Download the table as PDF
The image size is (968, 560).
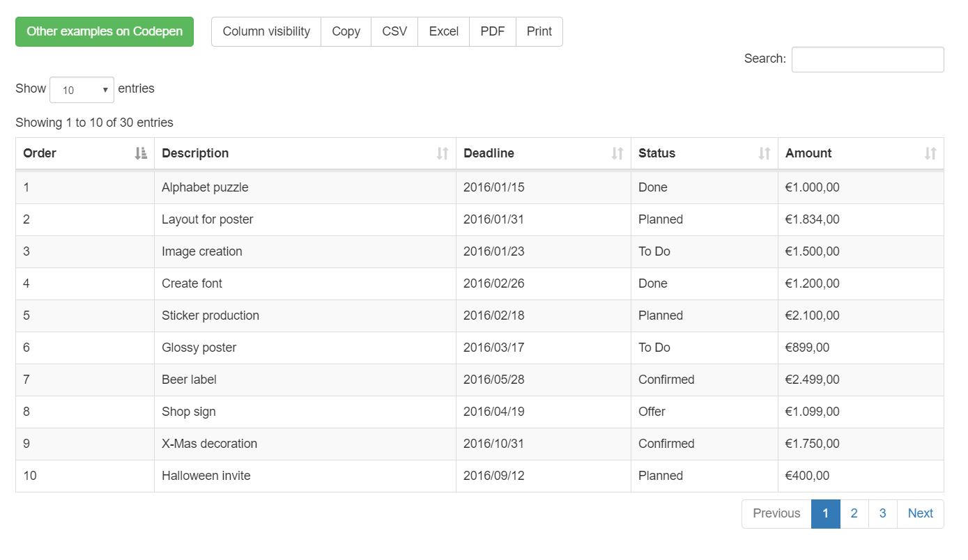493,31
